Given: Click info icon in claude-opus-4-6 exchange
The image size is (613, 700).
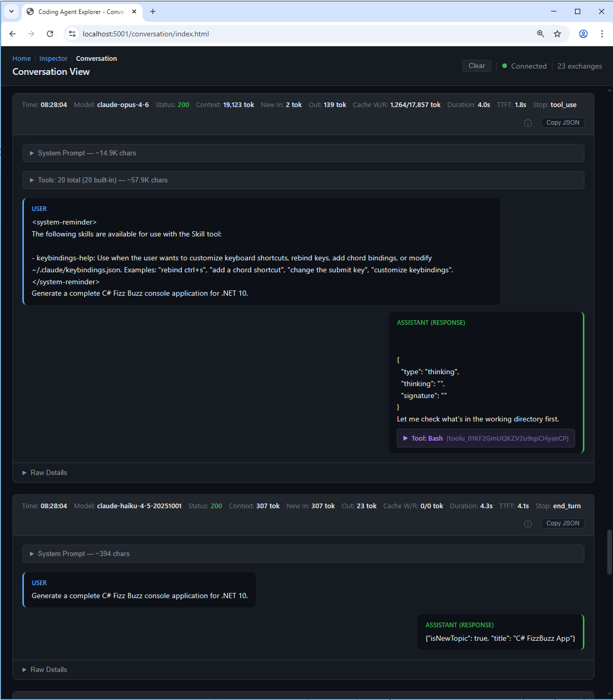Looking at the screenshot, I should [x=528, y=123].
